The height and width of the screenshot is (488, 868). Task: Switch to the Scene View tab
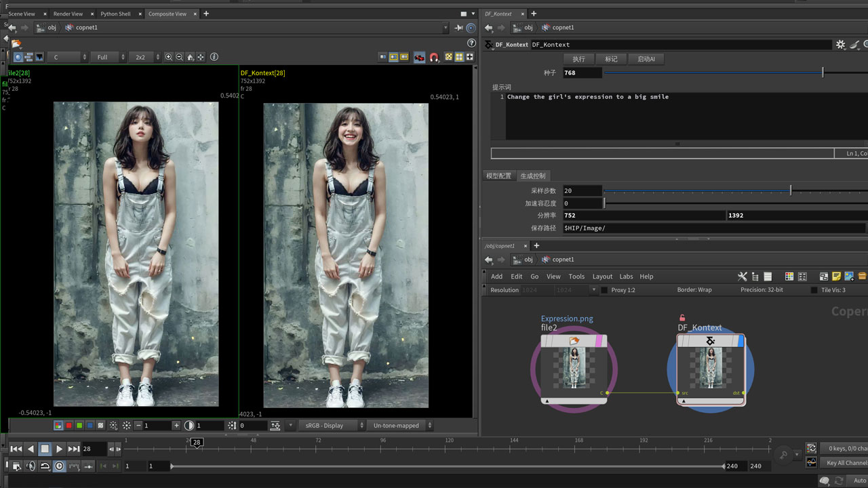[x=22, y=14]
